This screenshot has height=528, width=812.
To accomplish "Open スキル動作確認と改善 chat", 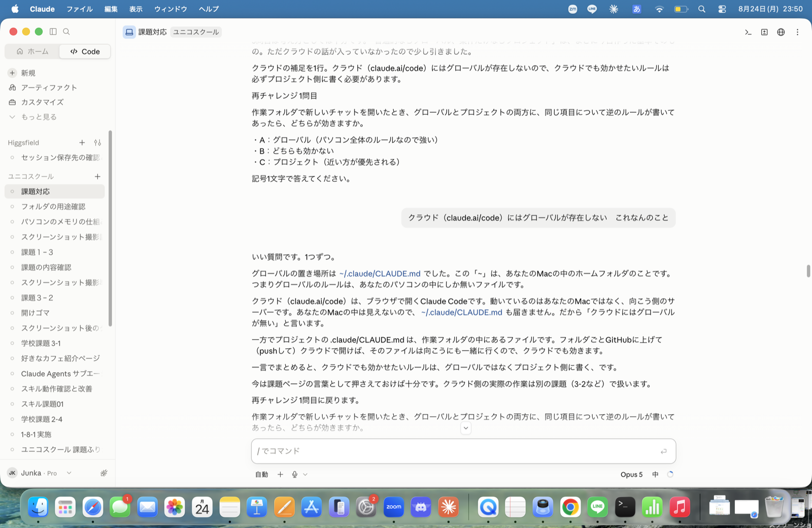I will click(x=55, y=389).
